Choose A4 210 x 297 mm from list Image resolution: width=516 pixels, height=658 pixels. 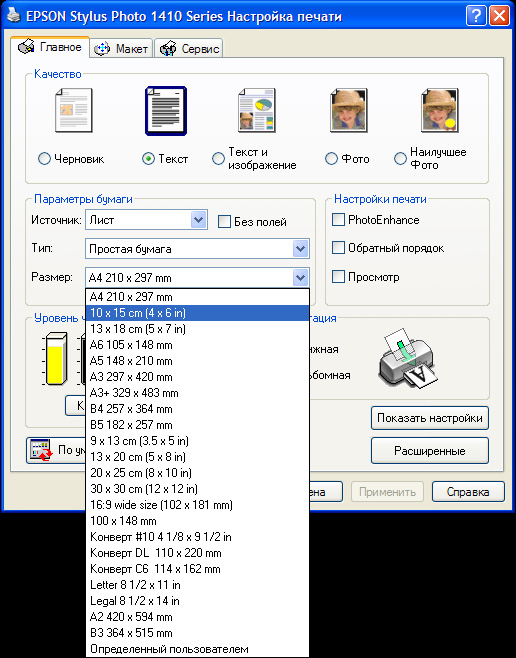click(197, 297)
